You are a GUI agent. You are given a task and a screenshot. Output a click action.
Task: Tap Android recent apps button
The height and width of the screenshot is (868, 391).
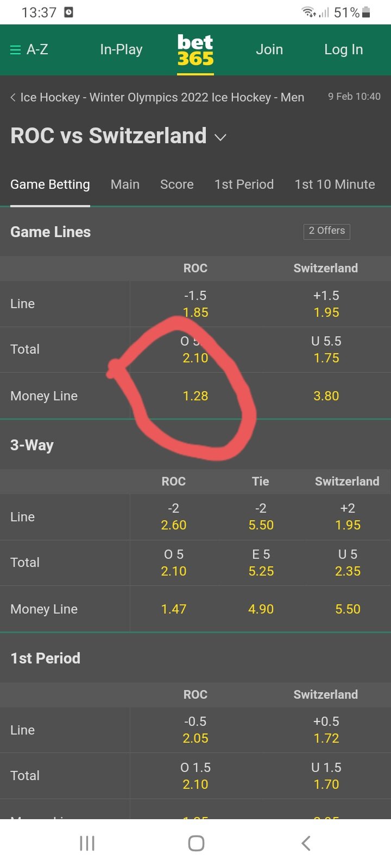click(x=87, y=843)
